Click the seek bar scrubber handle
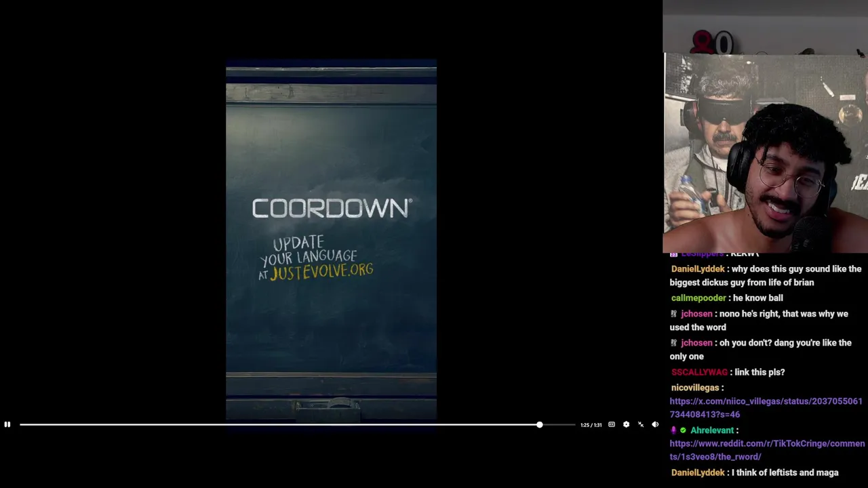Screen dimensions: 868x488 tap(539, 425)
